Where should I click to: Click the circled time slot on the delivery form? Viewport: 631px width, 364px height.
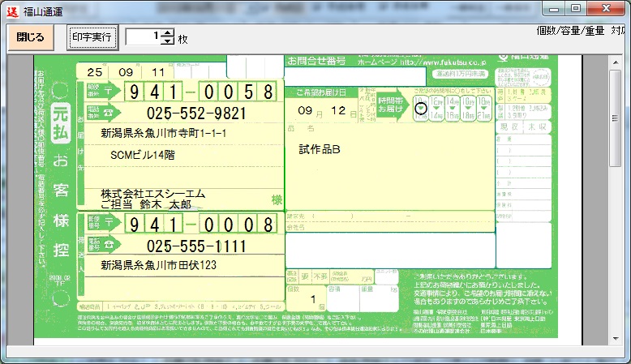click(421, 109)
